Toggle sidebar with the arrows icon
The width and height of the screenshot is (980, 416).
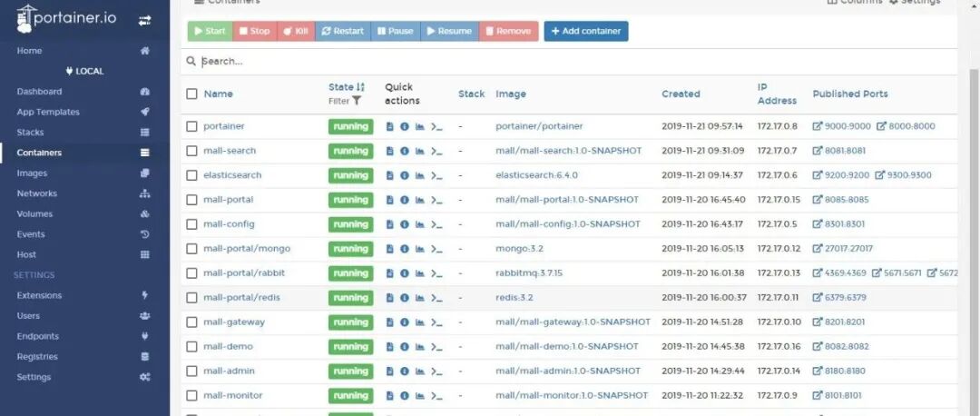coord(144,21)
